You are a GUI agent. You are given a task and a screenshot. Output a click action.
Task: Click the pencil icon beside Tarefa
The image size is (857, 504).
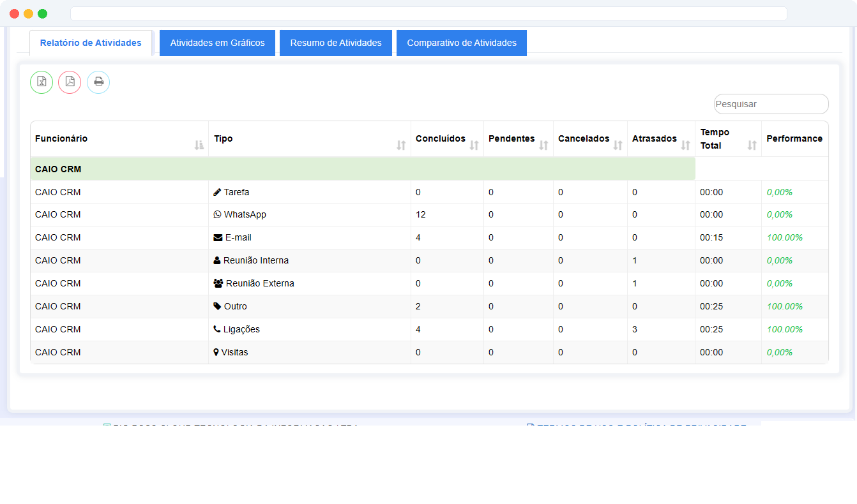[x=217, y=192]
